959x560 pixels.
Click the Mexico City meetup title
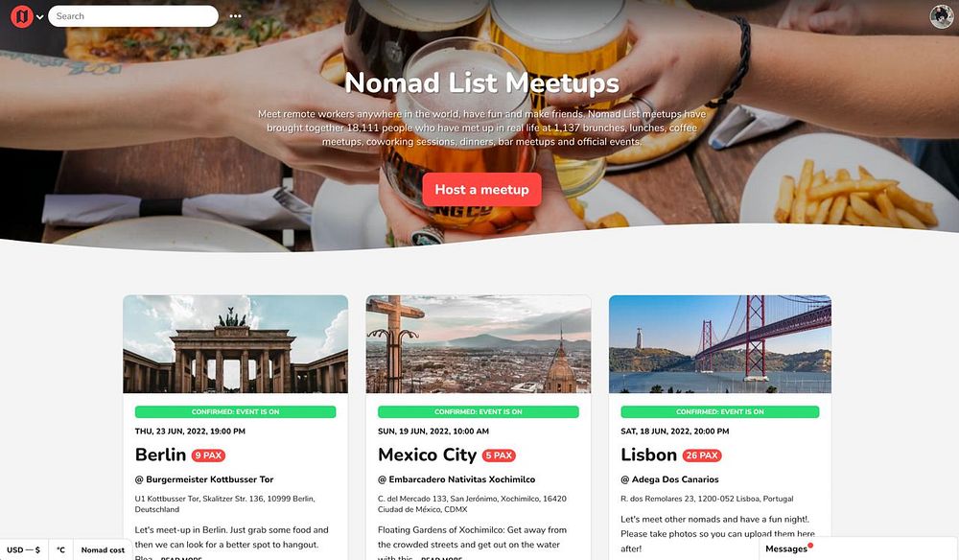tap(427, 455)
